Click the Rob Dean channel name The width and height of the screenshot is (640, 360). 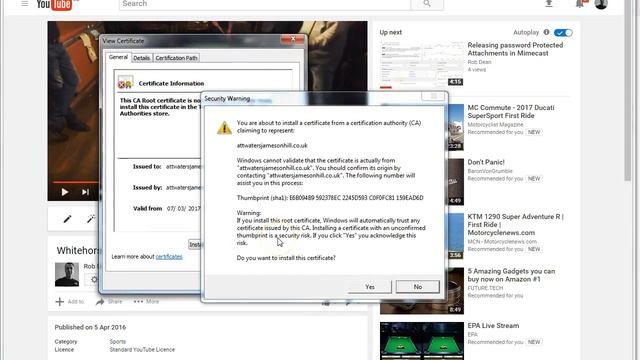(x=479, y=62)
